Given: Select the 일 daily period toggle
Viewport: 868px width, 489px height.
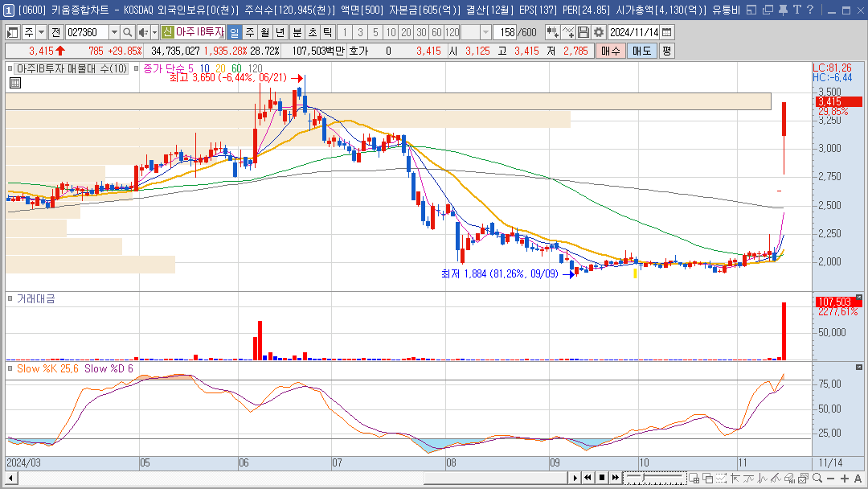Looking at the screenshot, I should click(x=235, y=33).
